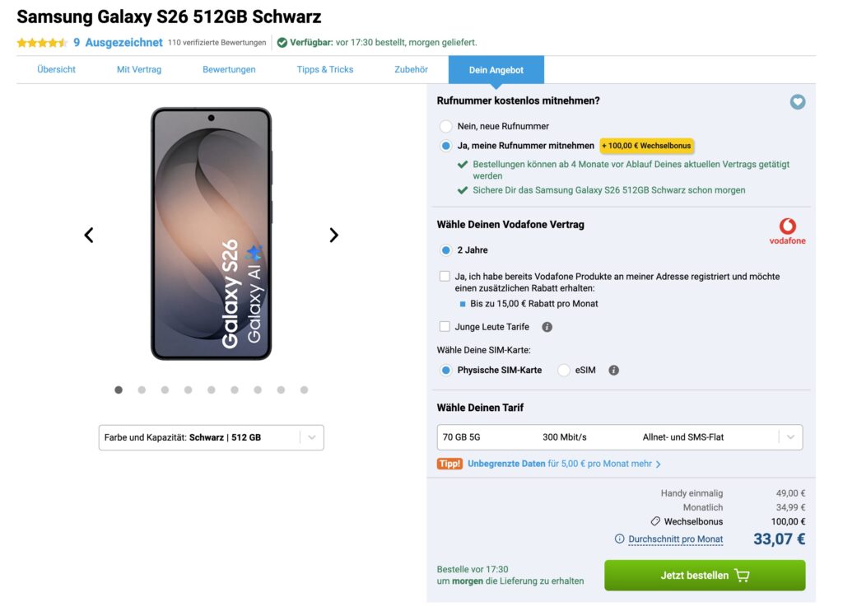The image size is (843, 616).
Task: Select Nein, neue Rufnummer radio option
Action: tap(445, 127)
